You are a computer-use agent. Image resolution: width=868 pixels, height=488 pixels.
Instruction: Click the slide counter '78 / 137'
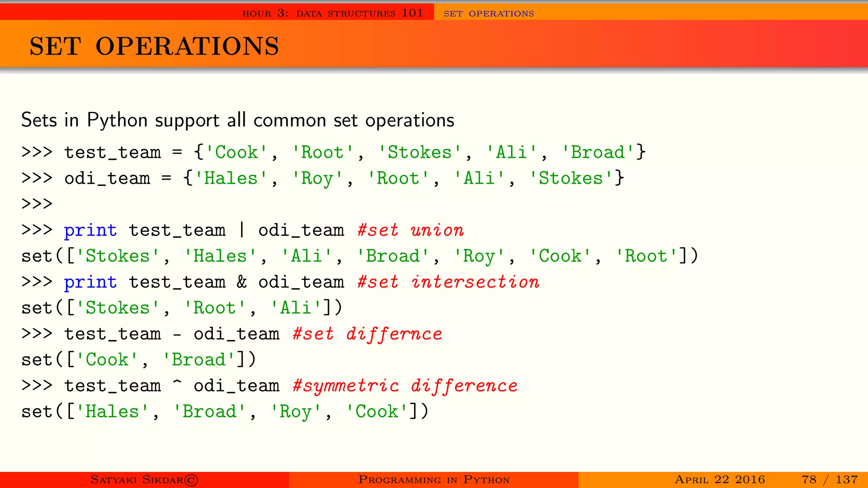830,480
